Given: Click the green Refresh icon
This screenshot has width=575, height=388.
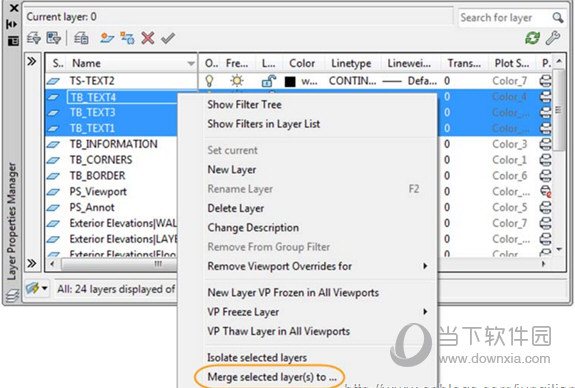Looking at the screenshot, I should [532, 37].
